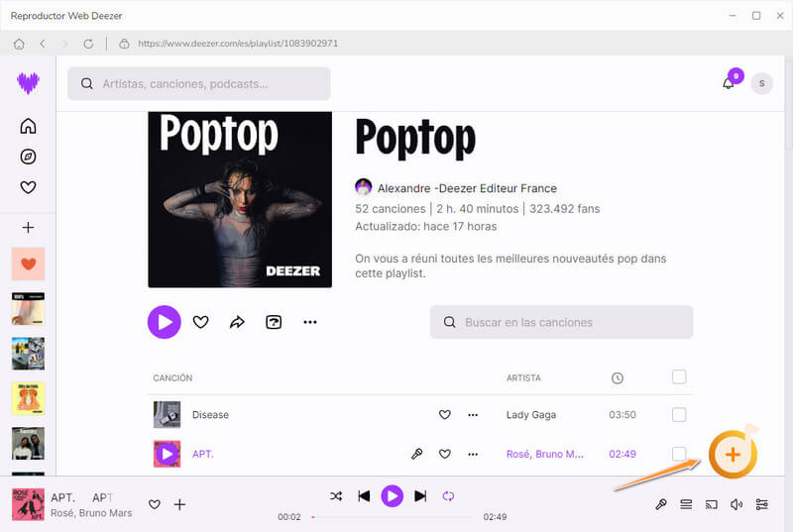Sort by ARTISTA column header
Viewport: 793px width, 532px height.
pos(523,377)
